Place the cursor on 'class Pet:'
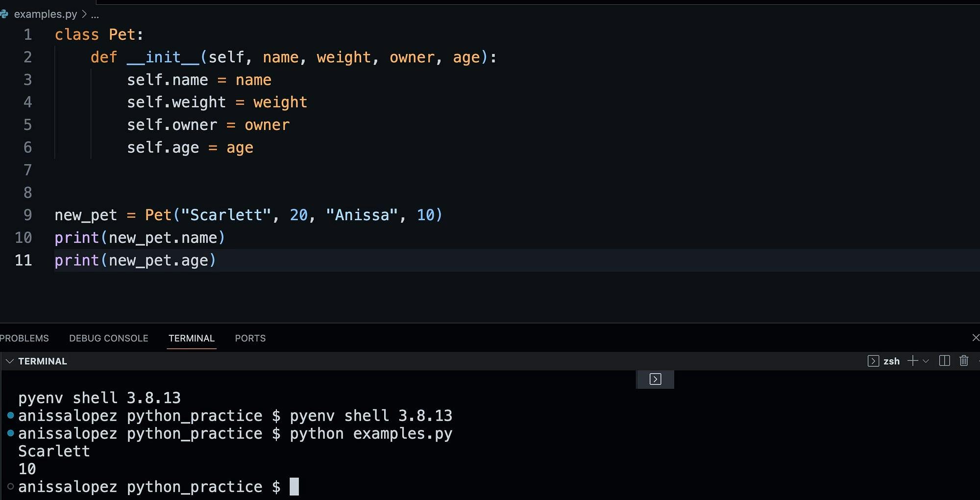The height and width of the screenshot is (500, 980). tap(99, 35)
